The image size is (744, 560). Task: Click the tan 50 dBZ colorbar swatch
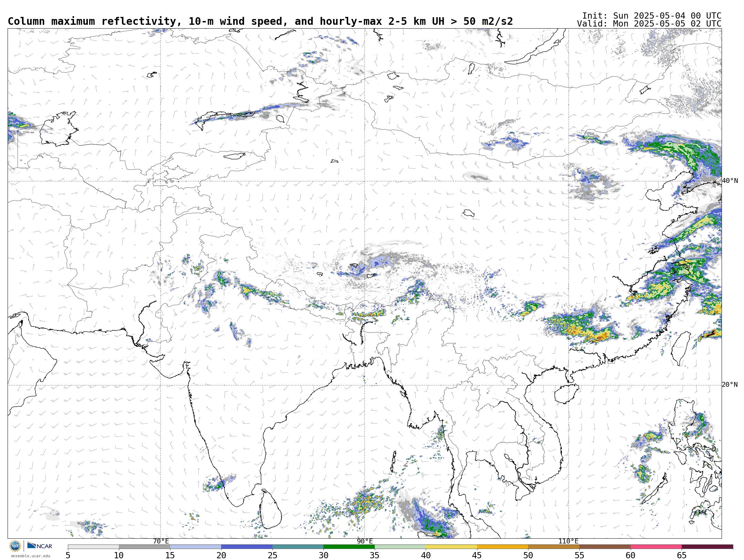(554, 547)
